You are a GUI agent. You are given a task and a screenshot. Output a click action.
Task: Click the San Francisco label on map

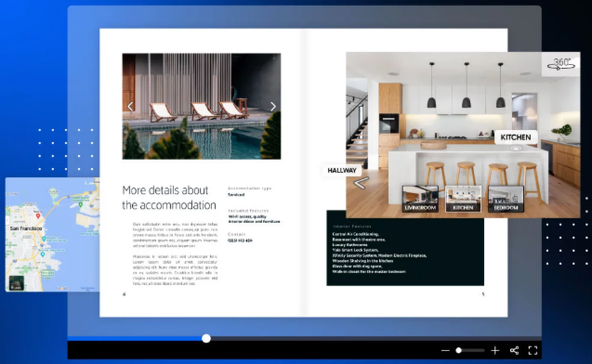[x=26, y=228]
